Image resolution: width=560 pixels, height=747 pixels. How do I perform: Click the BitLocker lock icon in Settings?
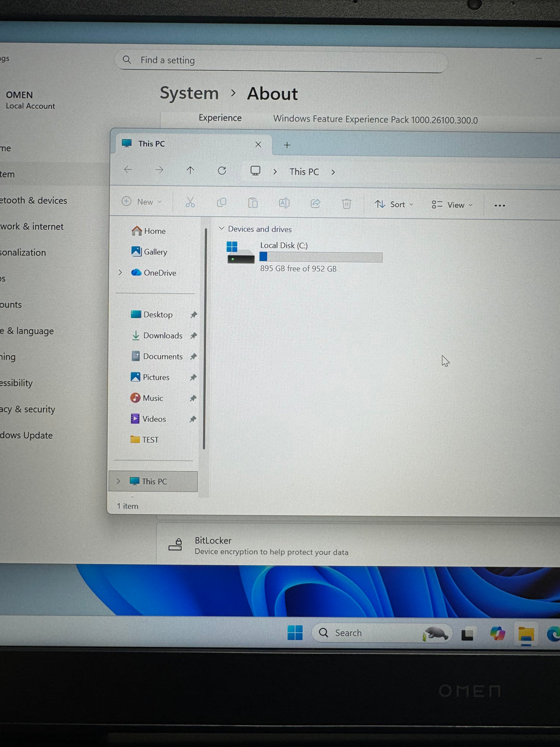tap(175, 545)
